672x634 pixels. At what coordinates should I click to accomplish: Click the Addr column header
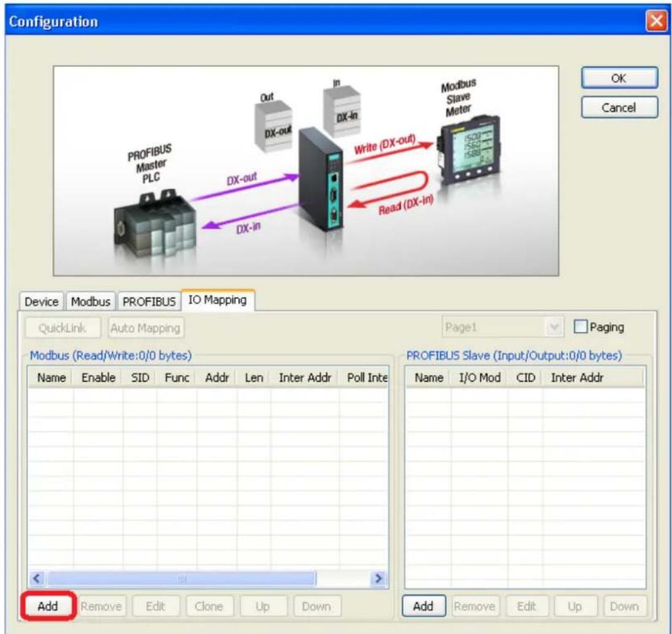pos(217,378)
